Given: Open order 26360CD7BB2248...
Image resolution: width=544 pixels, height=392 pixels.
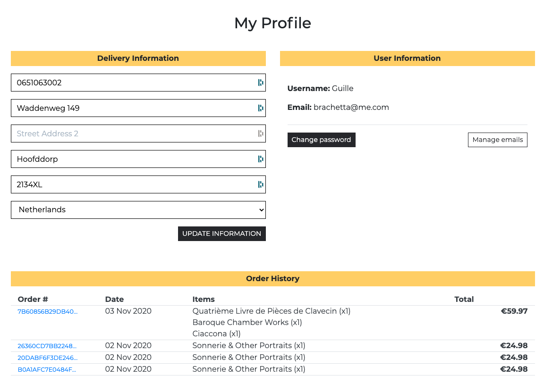Looking at the screenshot, I should click(x=47, y=346).
